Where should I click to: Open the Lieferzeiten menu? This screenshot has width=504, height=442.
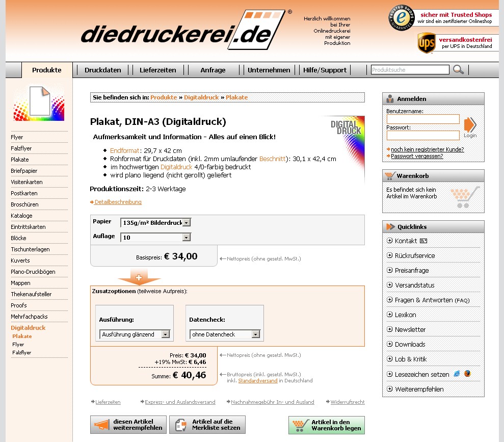click(158, 70)
